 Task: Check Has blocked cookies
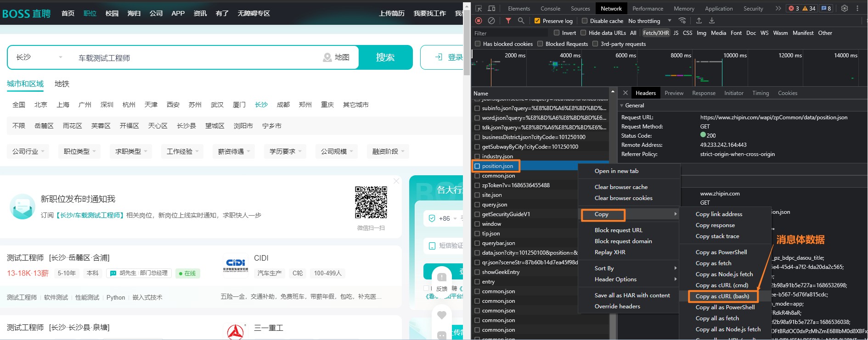(x=478, y=44)
